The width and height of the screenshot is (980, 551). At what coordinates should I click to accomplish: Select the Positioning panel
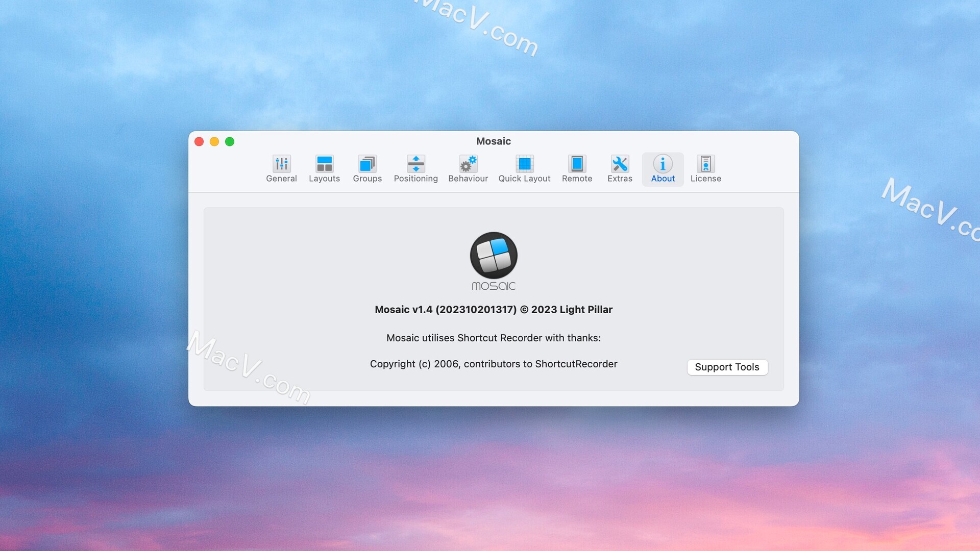coord(416,168)
